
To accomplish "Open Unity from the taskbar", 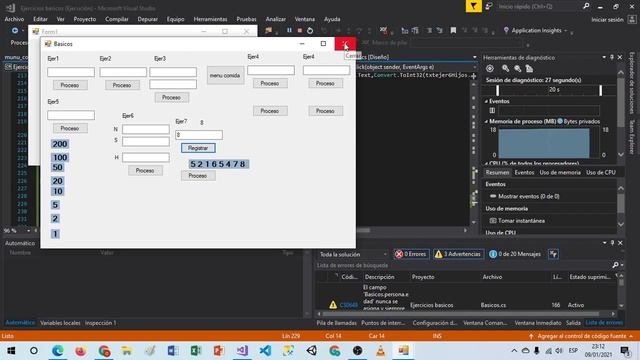I will click(x=311, y=351).
